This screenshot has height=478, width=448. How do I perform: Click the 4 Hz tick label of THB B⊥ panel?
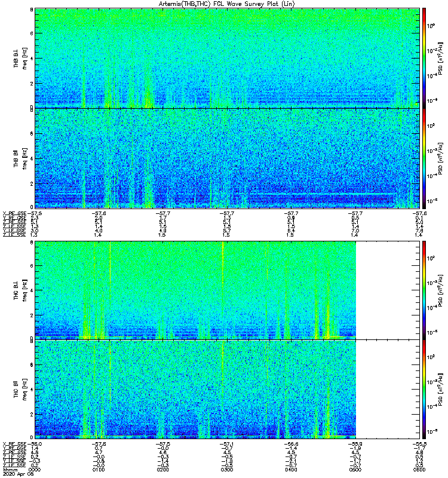[x=32, y=58]
